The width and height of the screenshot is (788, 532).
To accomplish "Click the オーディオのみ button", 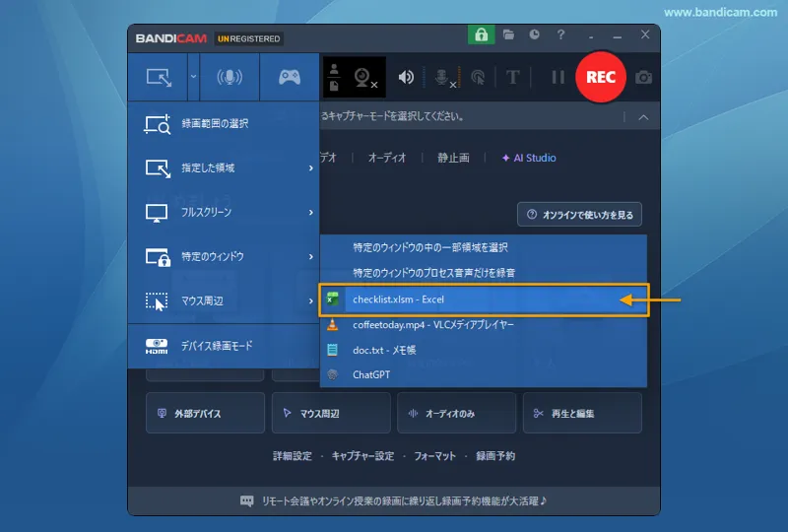I will 456,414.
